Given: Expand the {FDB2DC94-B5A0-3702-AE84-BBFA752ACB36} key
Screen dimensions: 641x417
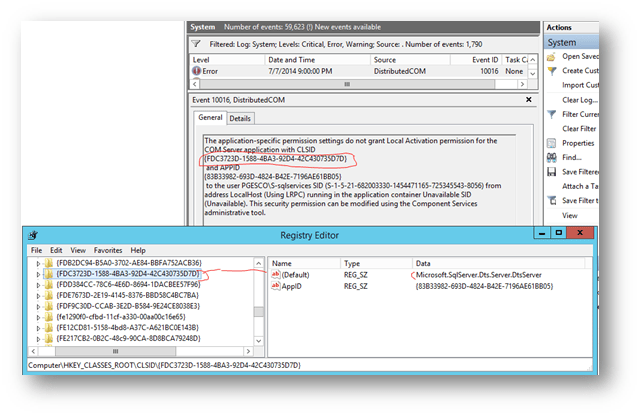Looking at the screenshot, I should pyautogui.click(x=39, y=262).
